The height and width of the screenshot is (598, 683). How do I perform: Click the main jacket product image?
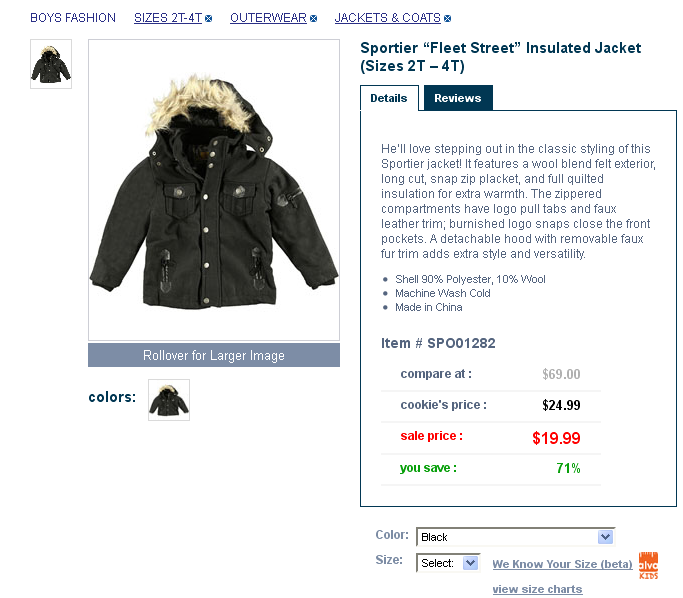(x=214, y=190)
